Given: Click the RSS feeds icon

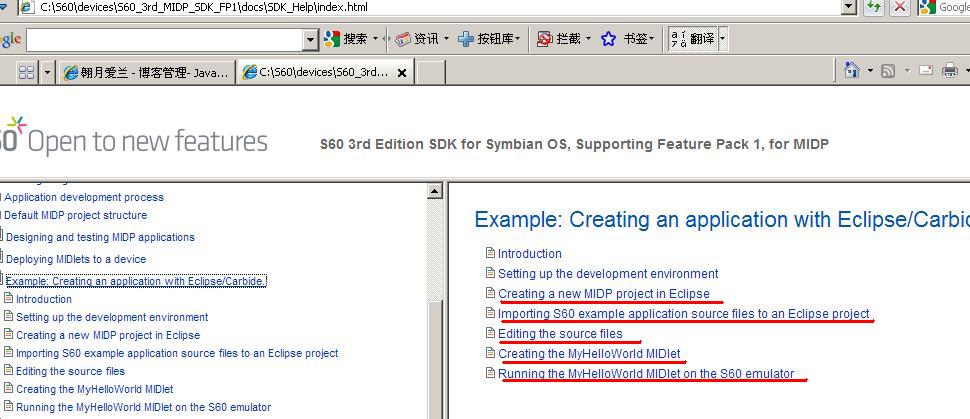Looking at the screenshot, I should point(888,71).
